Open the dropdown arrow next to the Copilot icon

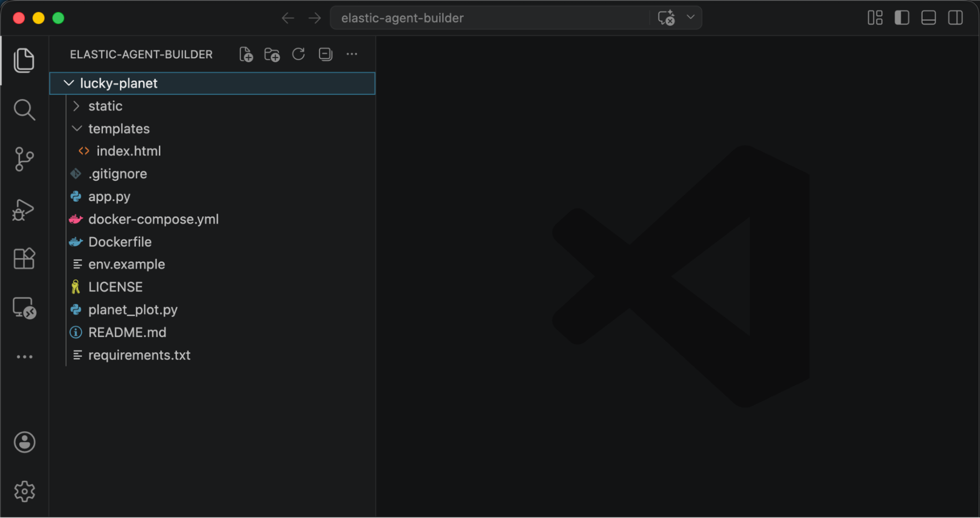(x=691, y=17)
